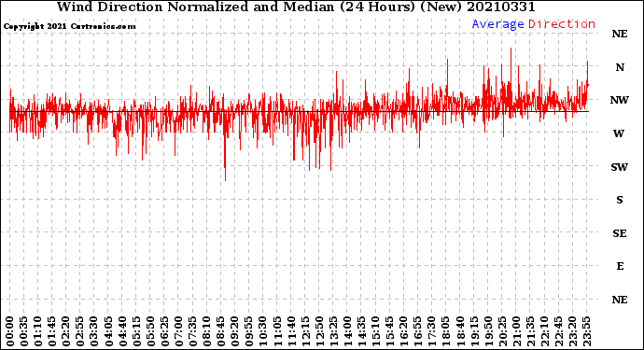This screenshot has height=350, width=644.
Task: Click the 11:40 time label
Action: pyautogui.click(x=291, y=331)
